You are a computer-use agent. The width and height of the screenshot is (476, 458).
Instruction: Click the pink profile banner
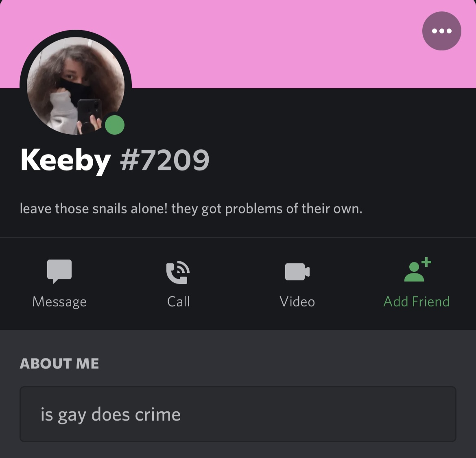(273, 44)
